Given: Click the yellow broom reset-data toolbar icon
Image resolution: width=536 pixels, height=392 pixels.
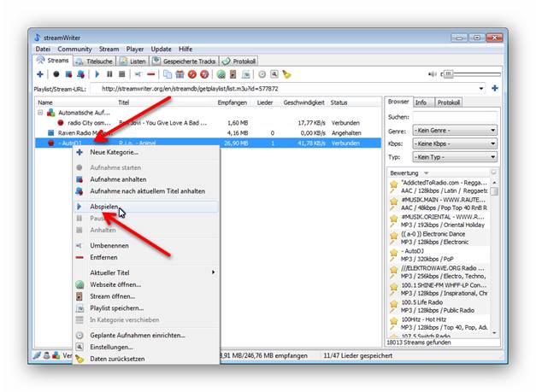Looking at the screenshot, I should 286,74.
